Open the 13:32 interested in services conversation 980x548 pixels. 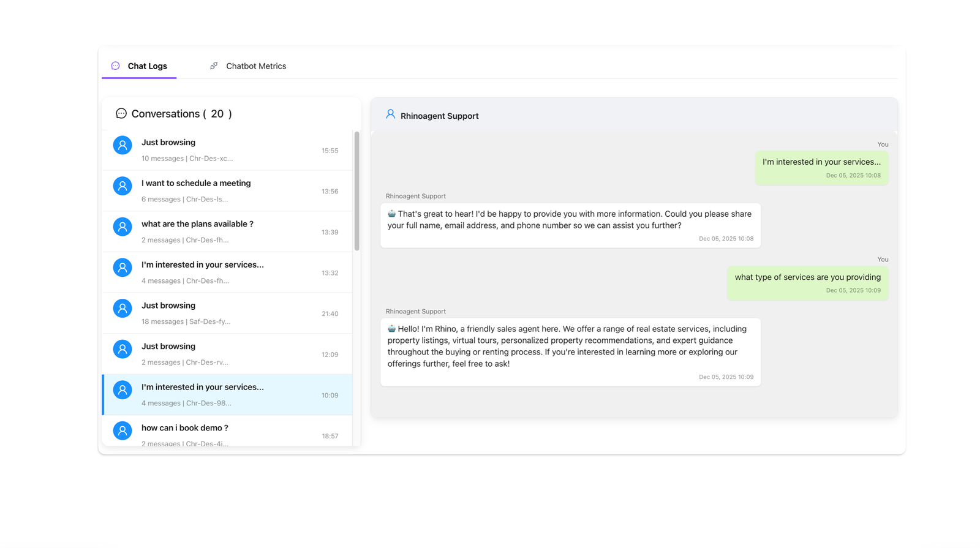(227, 272)
